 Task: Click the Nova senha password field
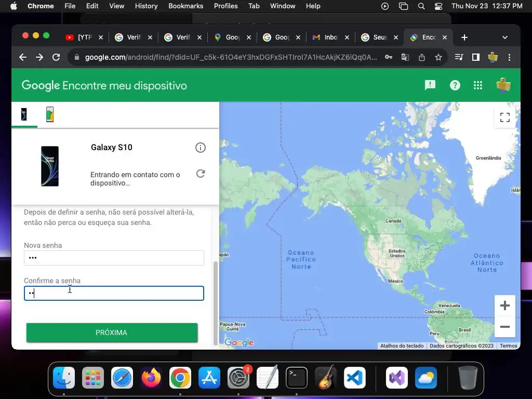click(x=114, y=258)
